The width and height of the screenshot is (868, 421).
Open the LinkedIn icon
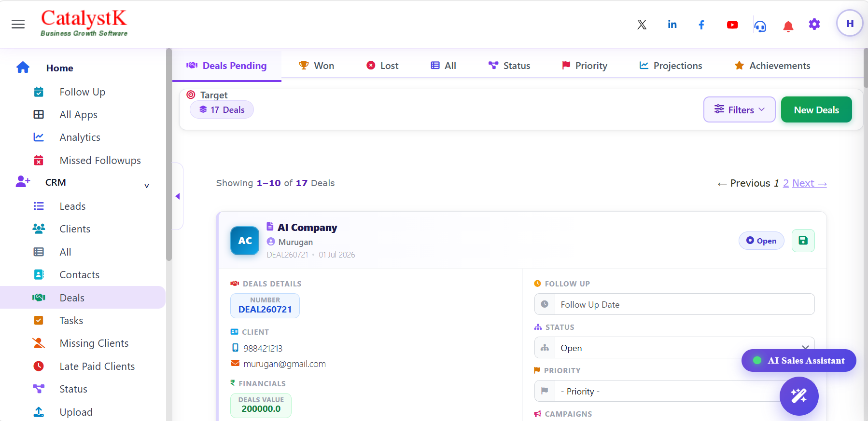[672, 24]
